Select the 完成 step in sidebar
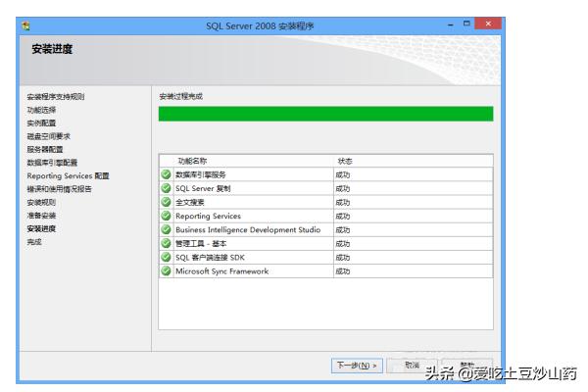The image size is (588, 392). point(34,242)
